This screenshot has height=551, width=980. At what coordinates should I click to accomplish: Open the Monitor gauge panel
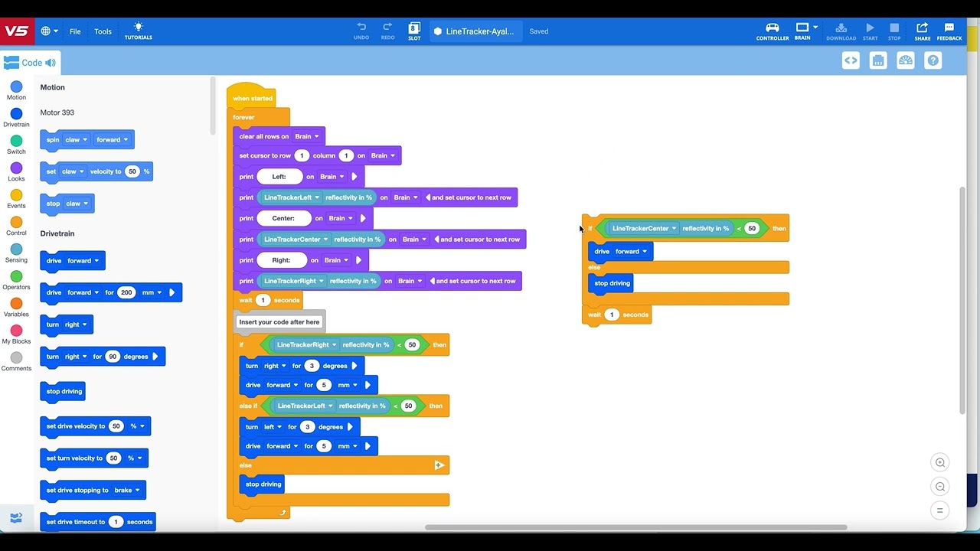click(906, 61)
